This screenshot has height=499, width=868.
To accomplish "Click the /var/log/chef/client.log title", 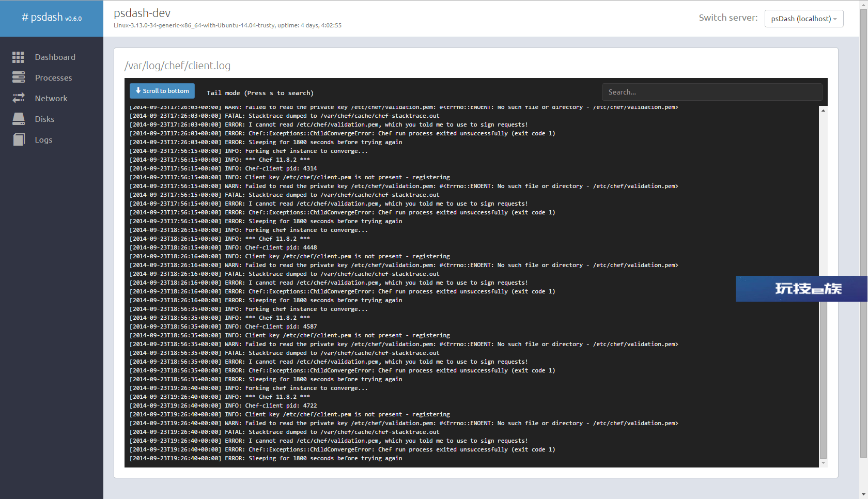I will click(x=177, y=66).
